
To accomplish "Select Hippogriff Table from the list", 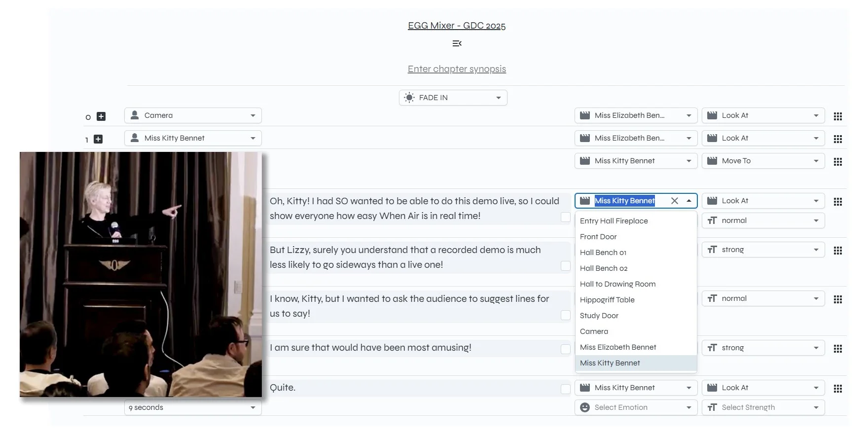I will (607, 300).
